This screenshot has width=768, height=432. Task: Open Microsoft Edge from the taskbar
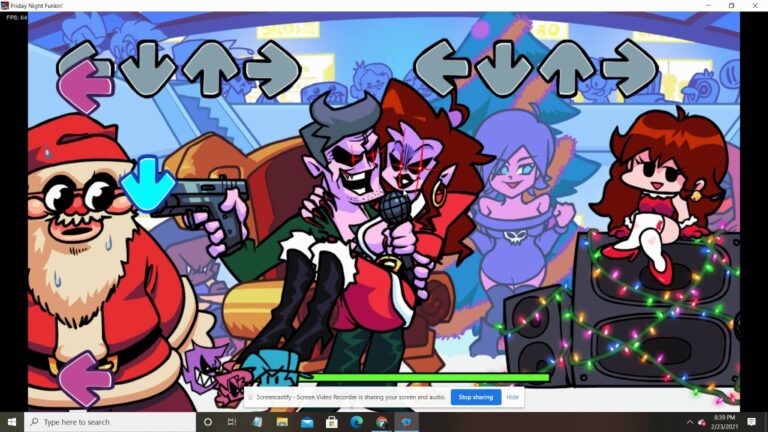coord(357,422)
